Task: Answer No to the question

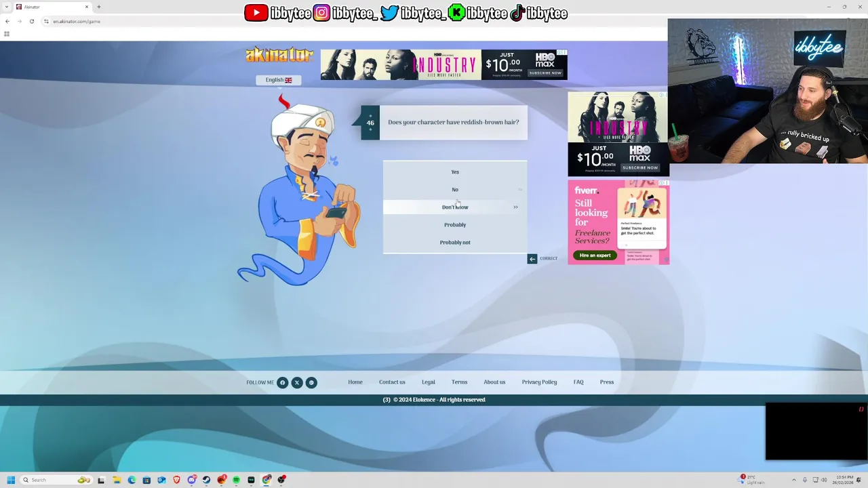Action: click(x=455, y=189)
